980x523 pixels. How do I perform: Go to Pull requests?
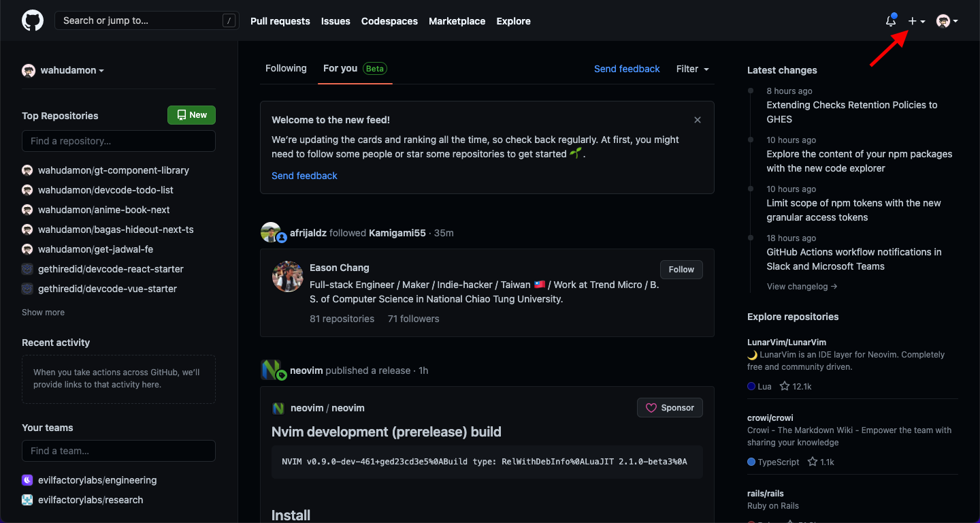pos(280,21)
